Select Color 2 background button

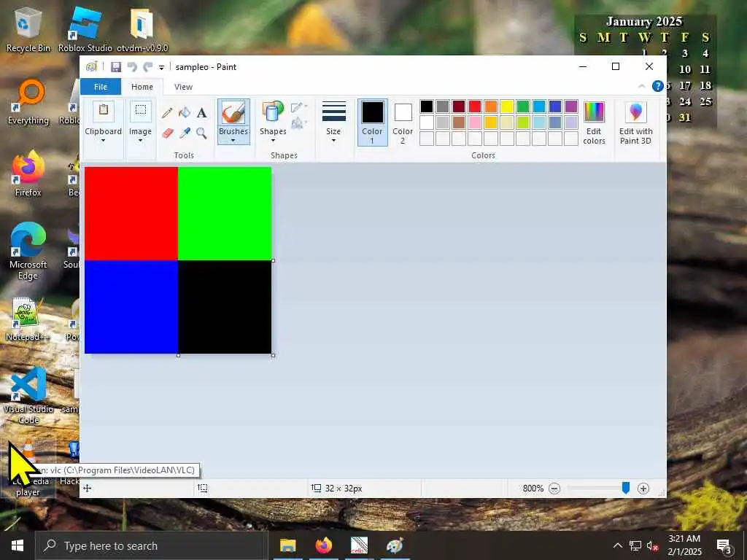[403, 122]
